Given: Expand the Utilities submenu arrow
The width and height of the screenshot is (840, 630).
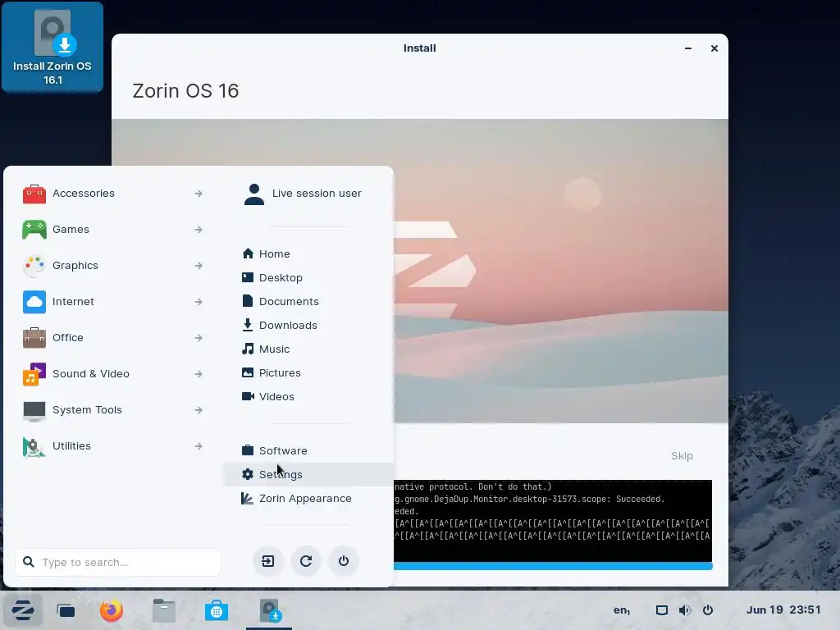Looking at the screenshot, I should pos(199,445).
